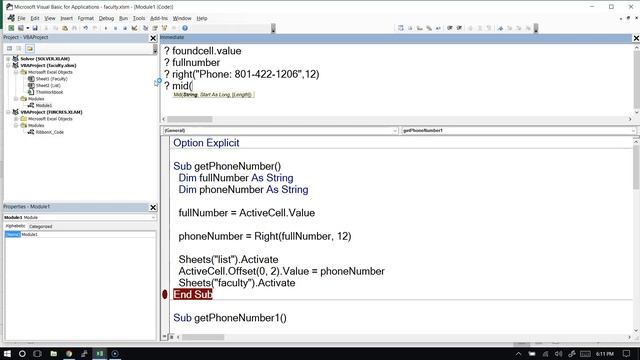Image resolution: width=640 pixels, height=360 pixels.
Task: Click Indent icon in Edit toolbar
Action: click(449, 28)
